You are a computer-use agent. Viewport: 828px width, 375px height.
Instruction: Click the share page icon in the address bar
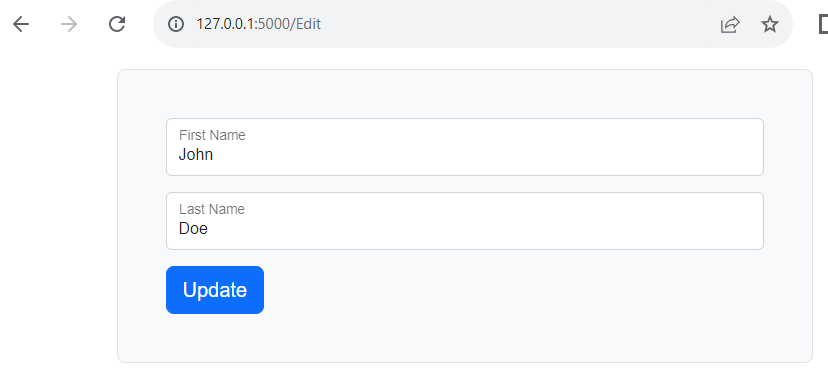(730, 24)
